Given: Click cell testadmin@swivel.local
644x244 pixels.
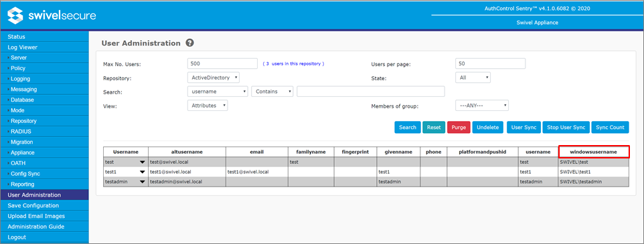Looking at the screenshot, I should tap(187, 182).
